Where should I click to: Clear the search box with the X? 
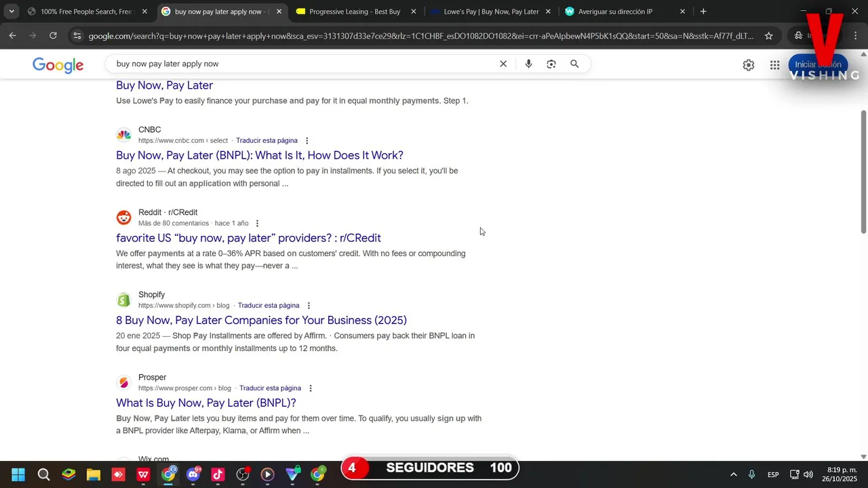(x=503, y=64)
